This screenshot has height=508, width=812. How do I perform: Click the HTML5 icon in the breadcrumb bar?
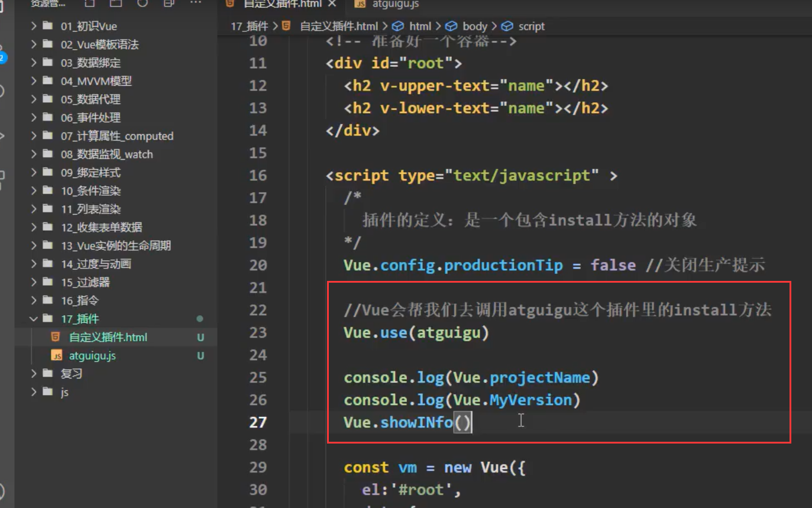point(286,26)
